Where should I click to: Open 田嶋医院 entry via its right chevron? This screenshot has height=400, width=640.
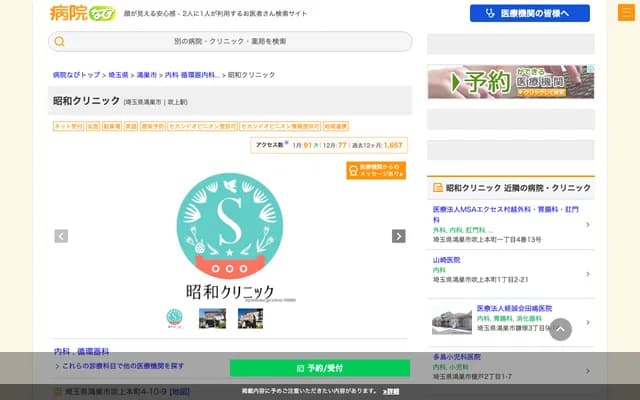(x=588, y=322)
